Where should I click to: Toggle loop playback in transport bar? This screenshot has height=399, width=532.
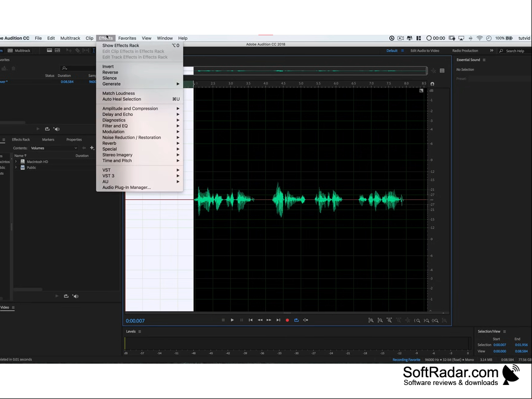(x=296, y=320)
